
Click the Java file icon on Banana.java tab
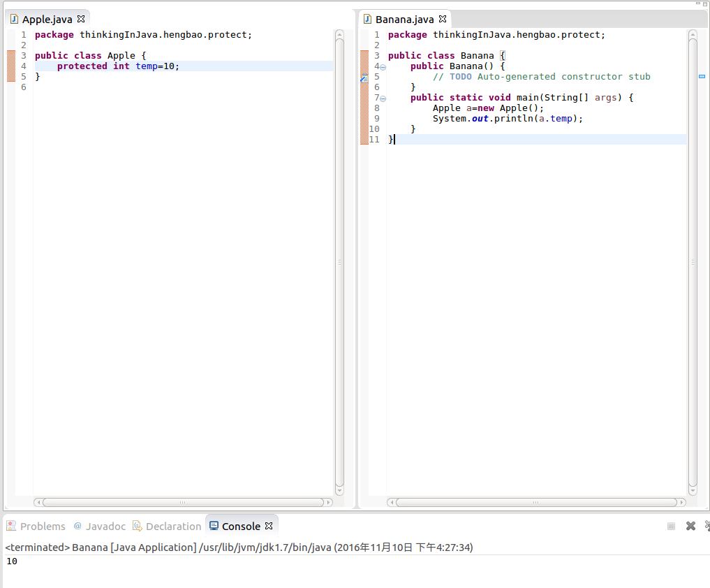click(367, 19)
